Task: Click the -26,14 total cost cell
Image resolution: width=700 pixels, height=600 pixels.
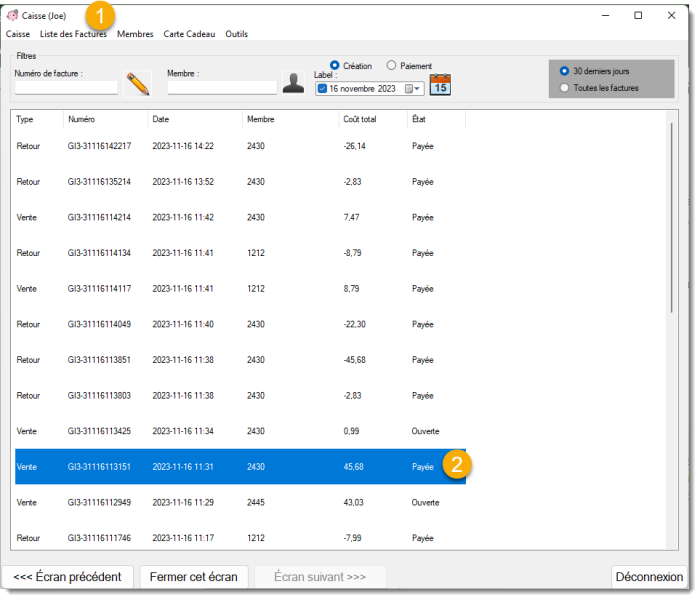Action: pyautogui.click(x=354, y=146)
